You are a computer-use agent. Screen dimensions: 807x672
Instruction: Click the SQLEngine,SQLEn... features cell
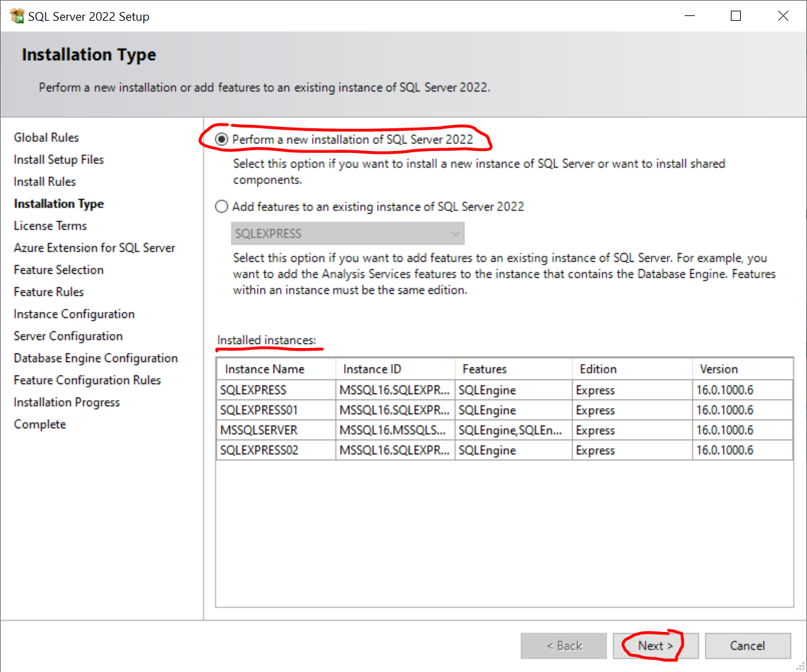[514, 430]
